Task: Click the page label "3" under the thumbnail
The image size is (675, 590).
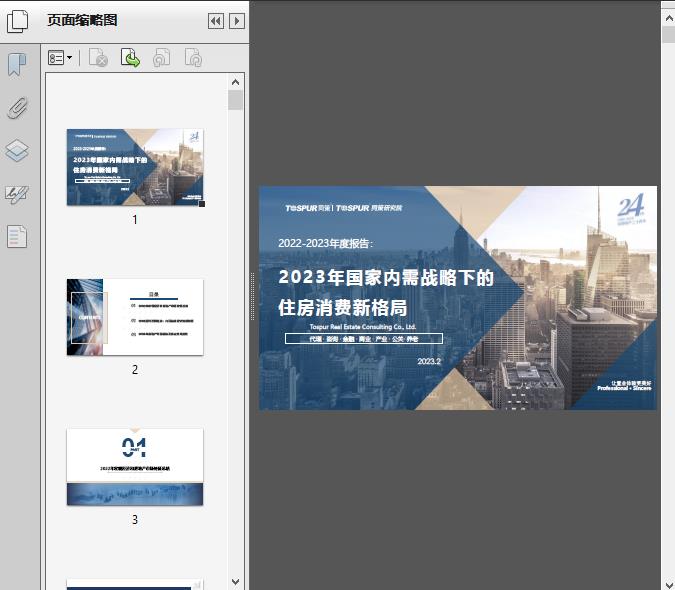Action: [135, 520]
